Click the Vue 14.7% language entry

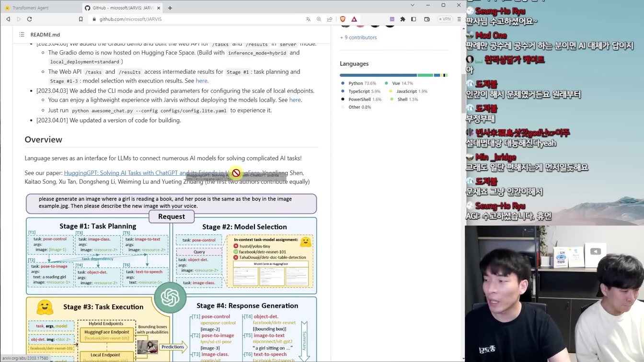pyautogui.click(x=399, y=83)
